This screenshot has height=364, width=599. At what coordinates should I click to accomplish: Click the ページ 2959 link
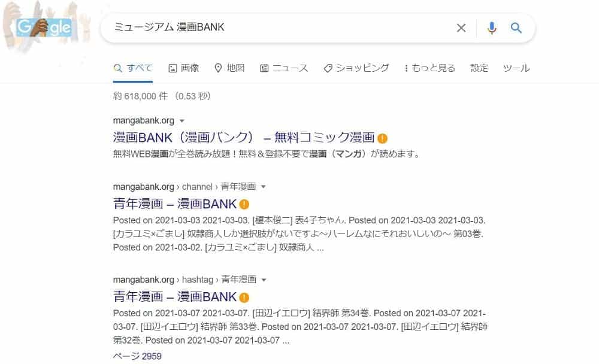pyautogui.click(x=137, y=356)
